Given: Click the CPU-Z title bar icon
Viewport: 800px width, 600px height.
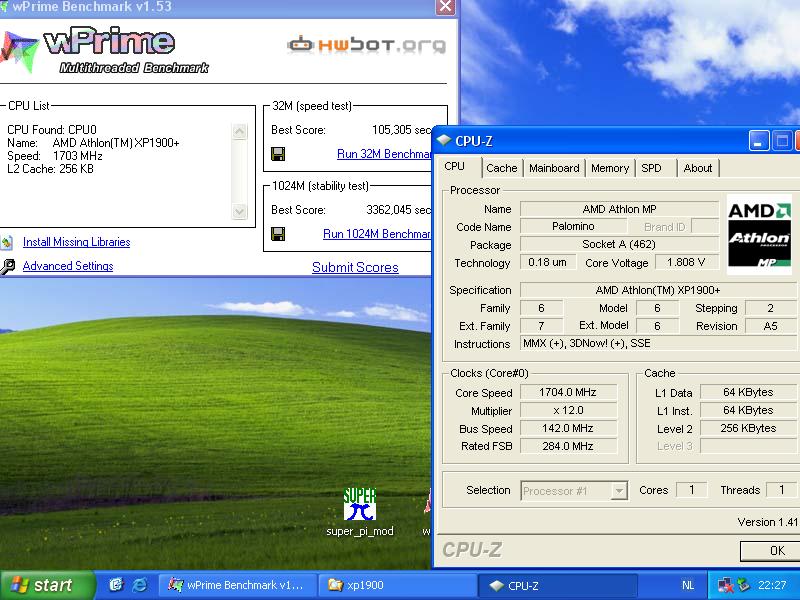Looking at the screenshot, I should click(443, 141).
